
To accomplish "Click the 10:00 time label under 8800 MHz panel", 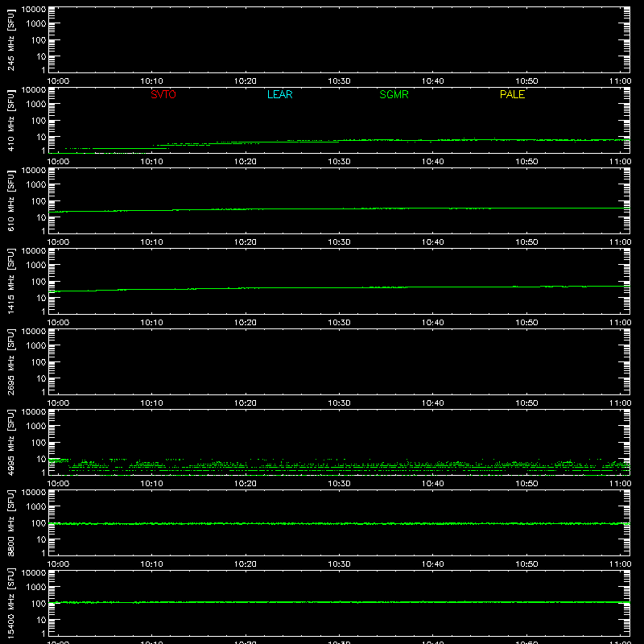I will pyautogui.click(x=58, y=564).
